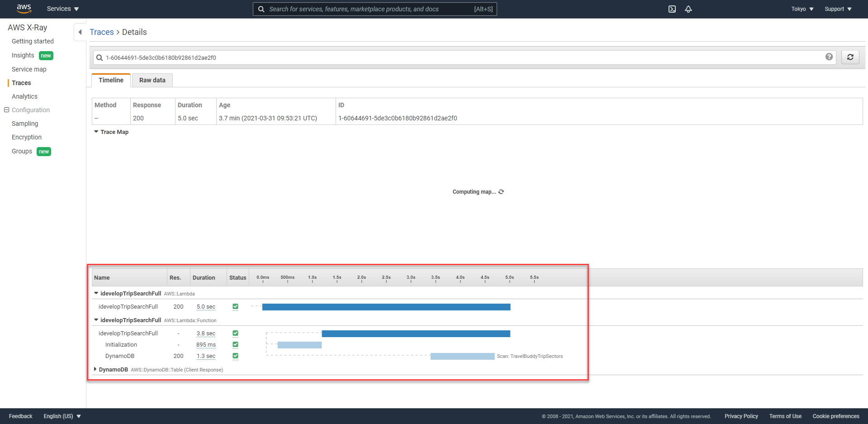Click the status check icon for 5.0 sec row
This screenshot has width=868, height=424.
pyautogui.click(x=235, y=307)
